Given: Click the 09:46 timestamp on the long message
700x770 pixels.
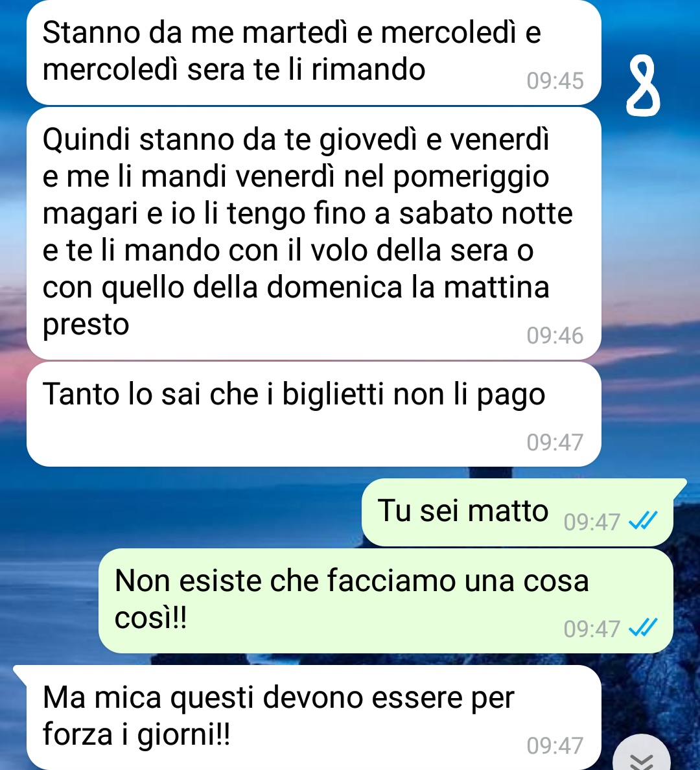Looking at the screenshot, I should click(555, 335).
